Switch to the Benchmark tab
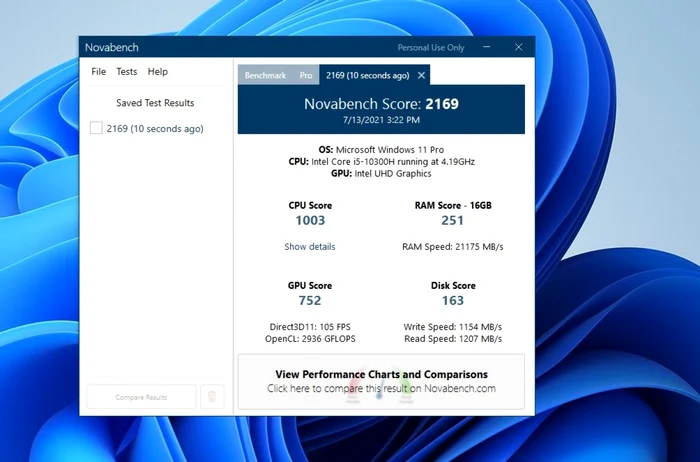Screen dimensions: 700x462 coord(265,75)
